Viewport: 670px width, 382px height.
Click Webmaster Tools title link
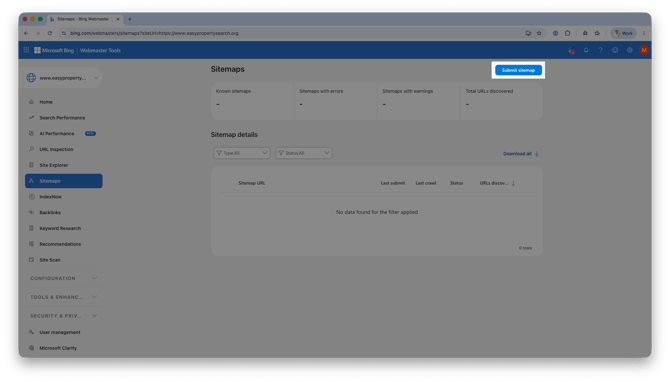click(100, 50)
